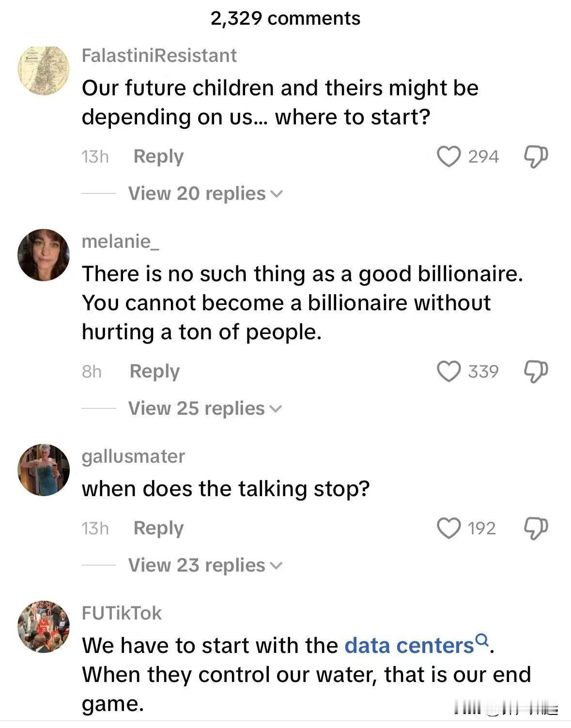The height and width of the screenshot is (728, 571).
Task: Like melanie_'s billionaire comment
Action: (448, 372)
